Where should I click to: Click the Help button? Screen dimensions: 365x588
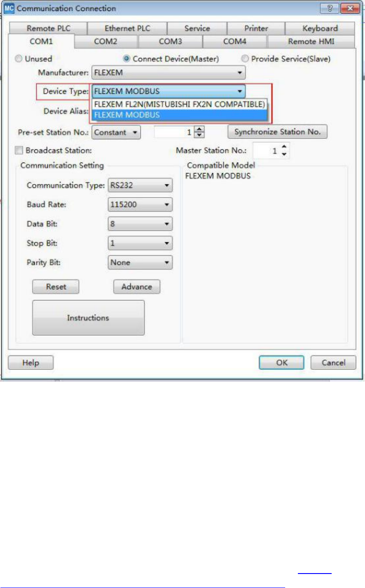(31, 363)
